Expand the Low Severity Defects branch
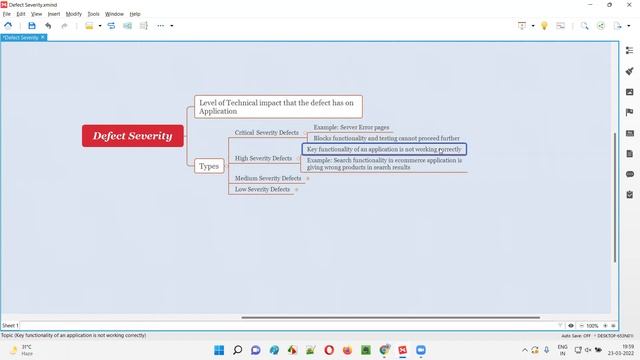The image size is (640, 360). [297, 189]
